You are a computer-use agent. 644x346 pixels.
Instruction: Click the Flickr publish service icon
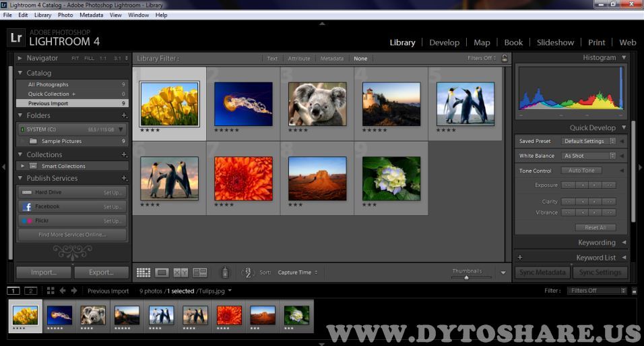(27, 221)
